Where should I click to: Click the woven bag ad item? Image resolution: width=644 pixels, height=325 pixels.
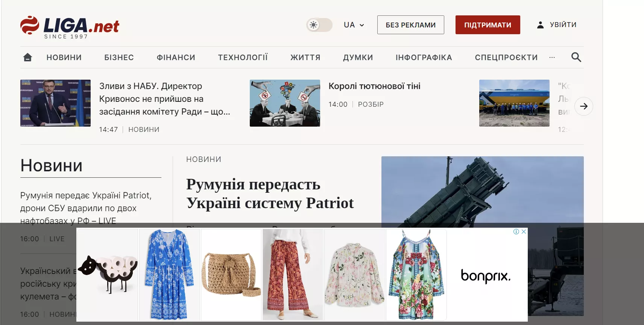pos(231,275)
